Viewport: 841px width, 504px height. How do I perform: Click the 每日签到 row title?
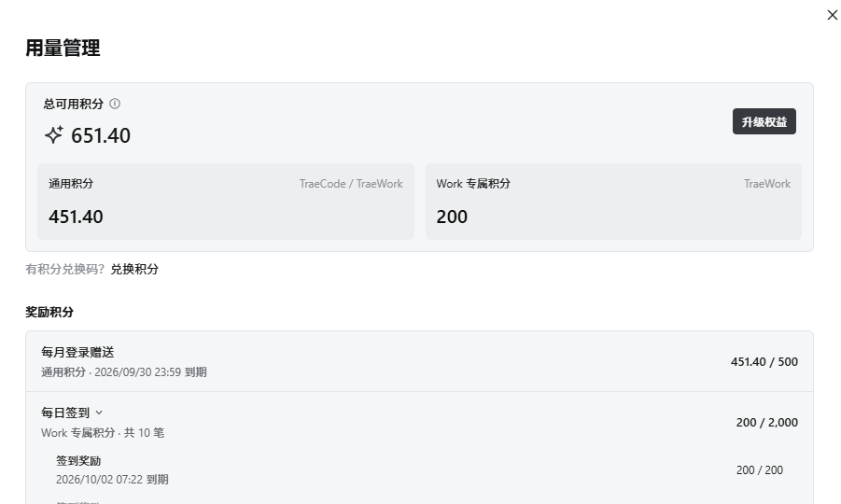tap(65, 413)
